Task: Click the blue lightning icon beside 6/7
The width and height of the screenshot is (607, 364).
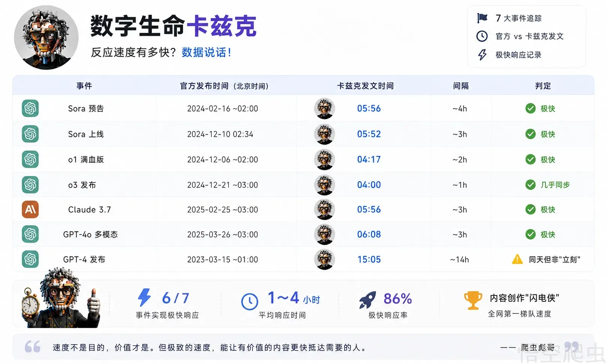Action: pyautogui.click(x=144, y=298)
